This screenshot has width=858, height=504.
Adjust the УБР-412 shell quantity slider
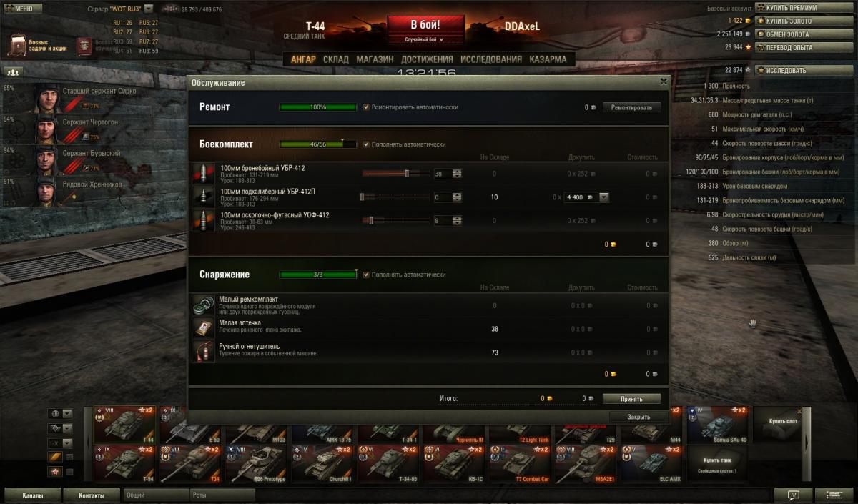[395, 174]
